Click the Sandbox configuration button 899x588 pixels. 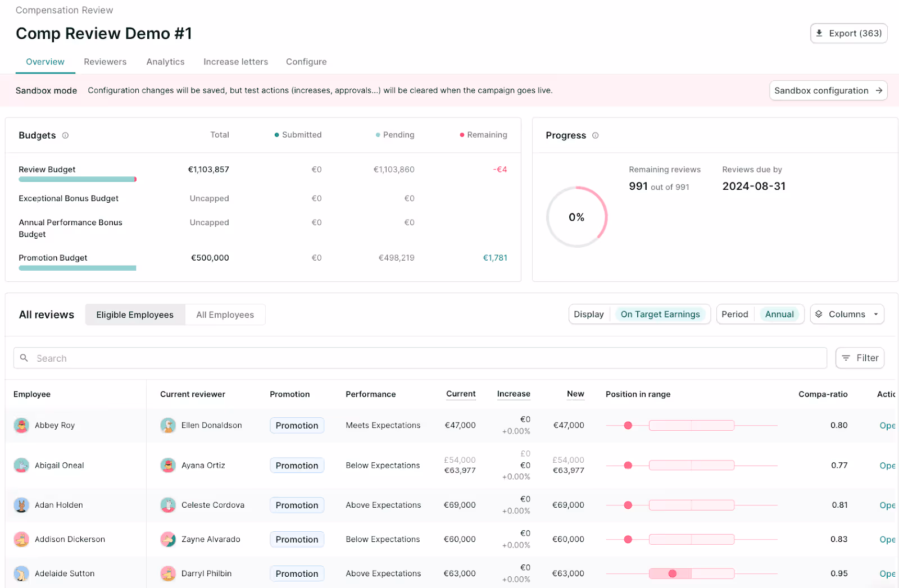click(828, 90)
